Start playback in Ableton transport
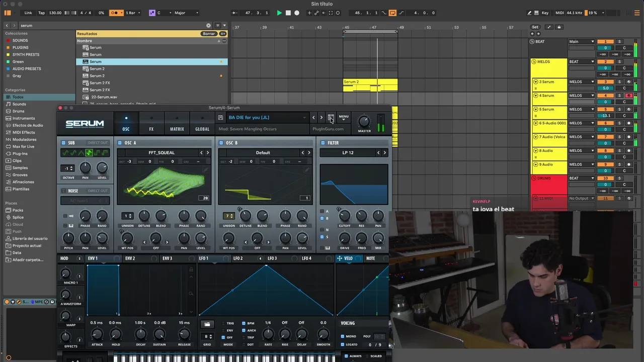The width and height of the screenshot is (644, 362). 279,13
